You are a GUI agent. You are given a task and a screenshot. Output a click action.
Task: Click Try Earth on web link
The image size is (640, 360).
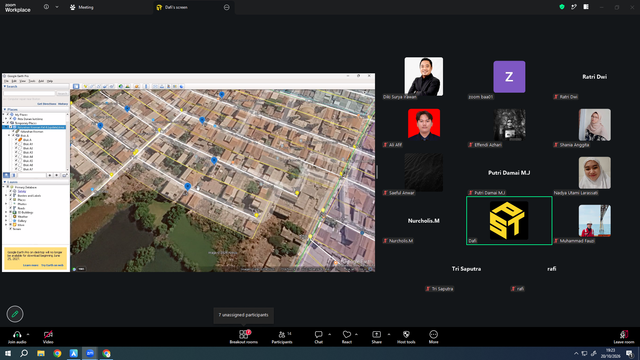coord(52,265)
